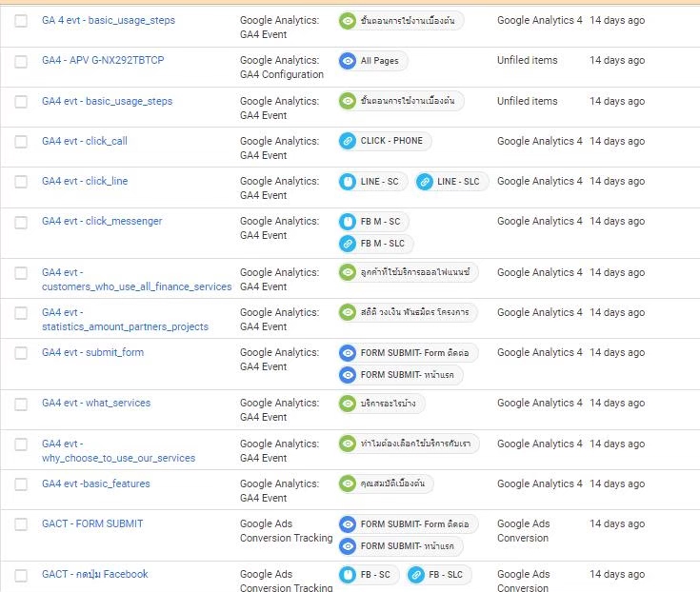700x592 pixels.
Task: Click the link icon on FB M - SLC trigger
Action: tap(349, 244)
